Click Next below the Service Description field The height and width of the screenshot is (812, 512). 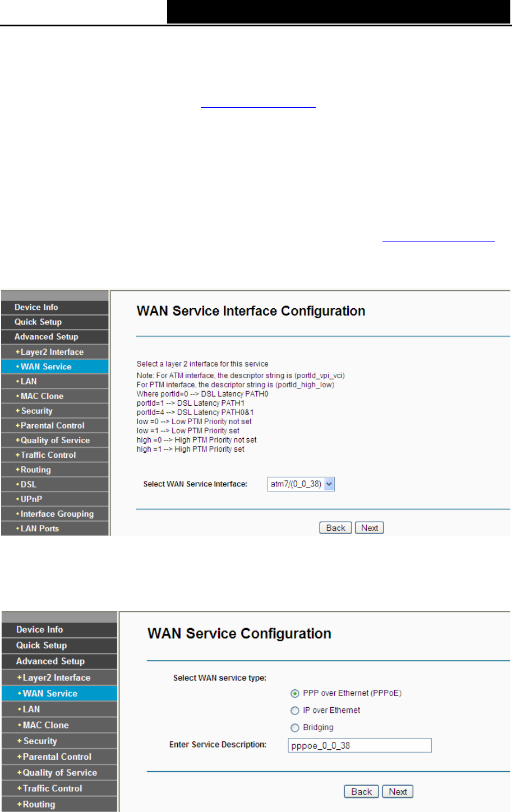click(398, 792)
